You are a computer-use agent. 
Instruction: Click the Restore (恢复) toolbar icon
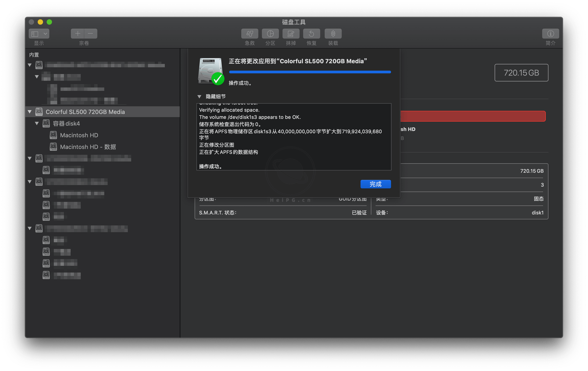coord(311,34)
